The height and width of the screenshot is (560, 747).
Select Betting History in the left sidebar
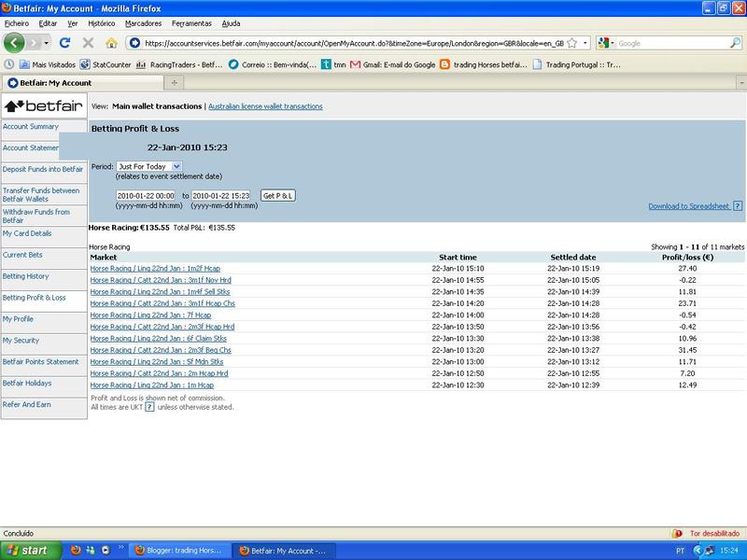click(x=26, y=276)
